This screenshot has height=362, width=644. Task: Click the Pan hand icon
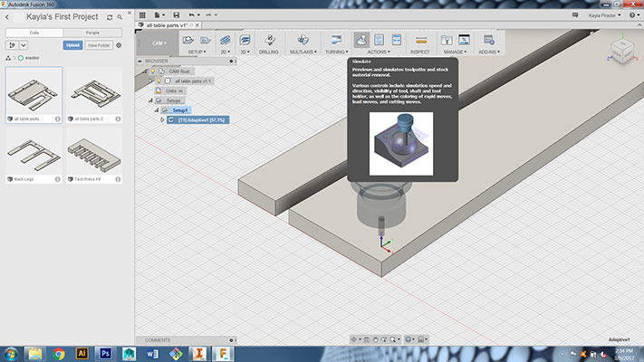(x=375, y=339)
